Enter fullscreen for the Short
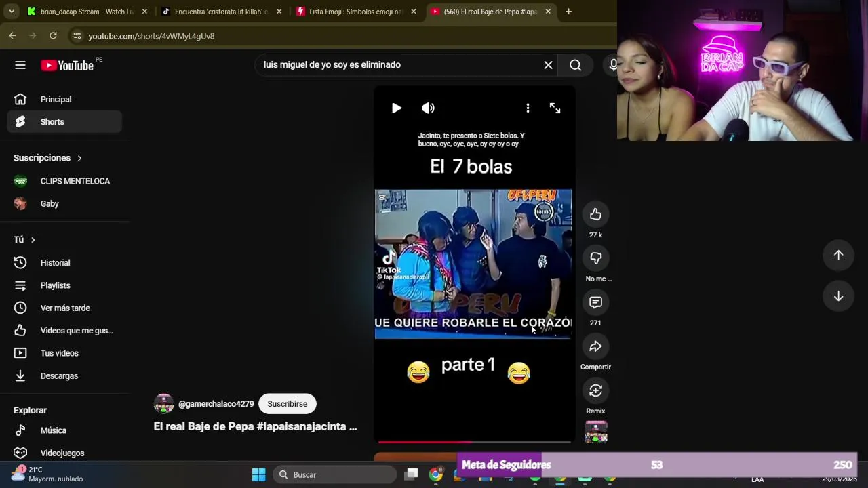This screenshot has height=488, width=868. 555,108
